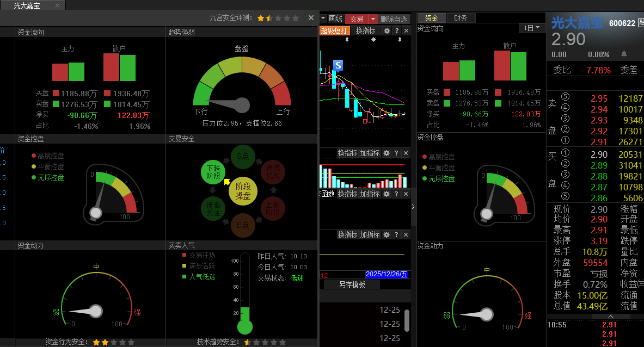Viewport: 644px width, 347px height.
Task: Open gear settings on the 函数 indicator panel
Action: 386,194
